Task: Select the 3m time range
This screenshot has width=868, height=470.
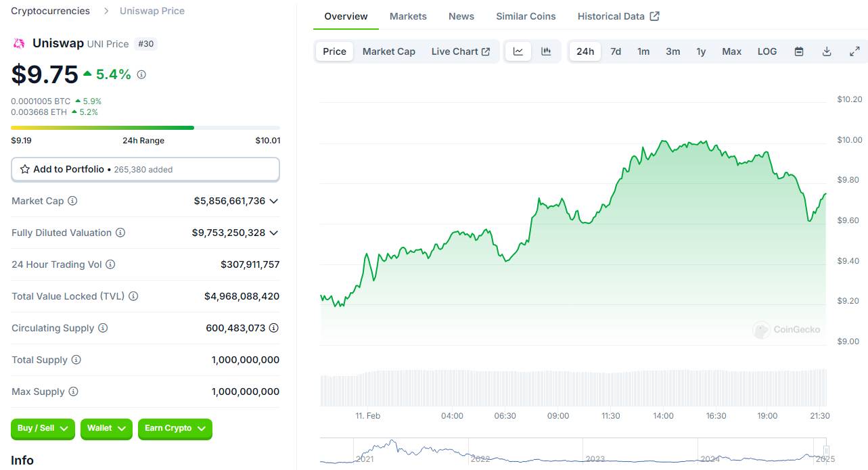Action: [x=672, y=51]
